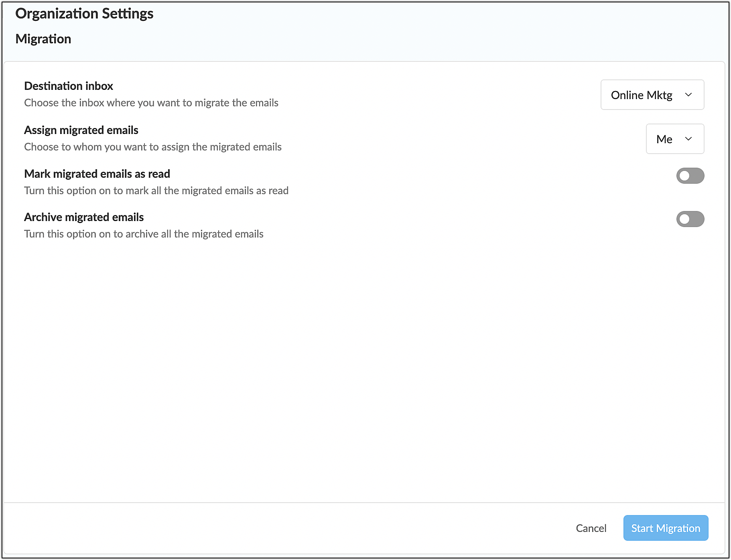Image resolution: width=731 pixels, height=560 pixels.
Task: Click the 'archive all the migrated emails' description
Action: [x=144, y=234]
